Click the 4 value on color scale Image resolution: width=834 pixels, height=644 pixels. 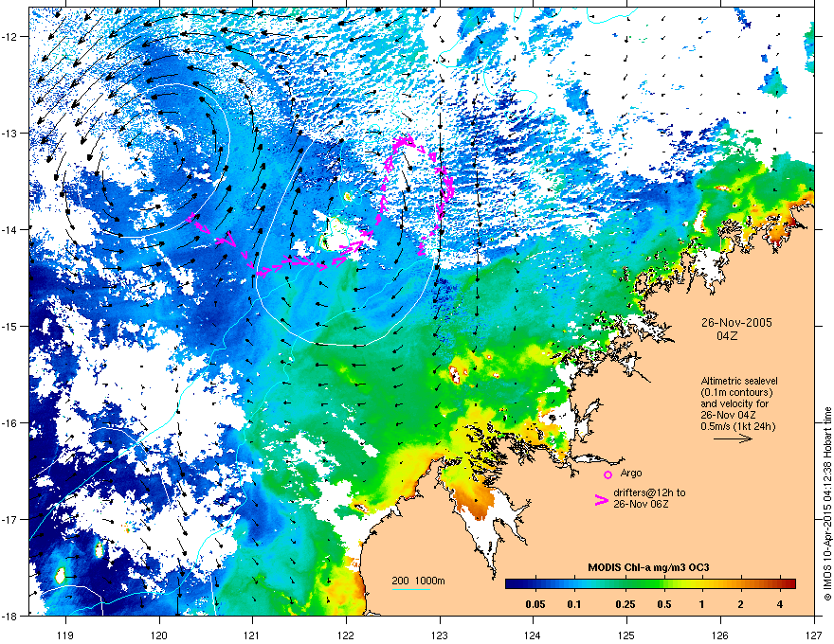[780, 604]
